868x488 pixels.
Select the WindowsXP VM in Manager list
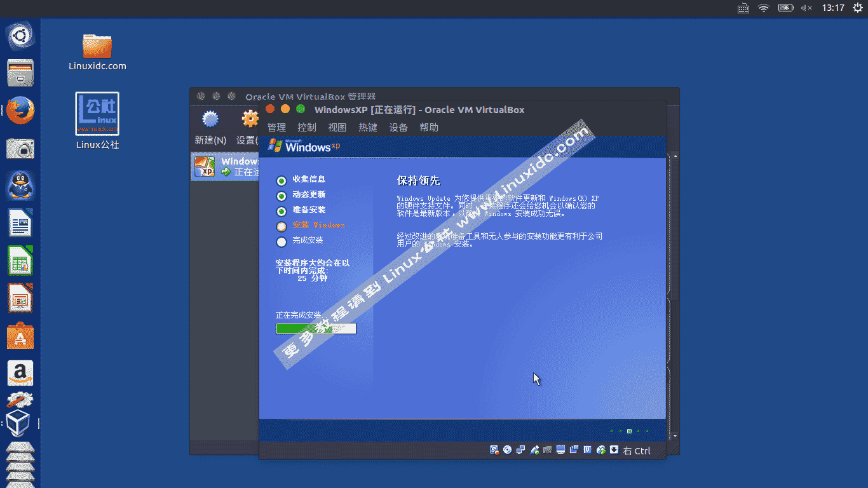[225, 166]
